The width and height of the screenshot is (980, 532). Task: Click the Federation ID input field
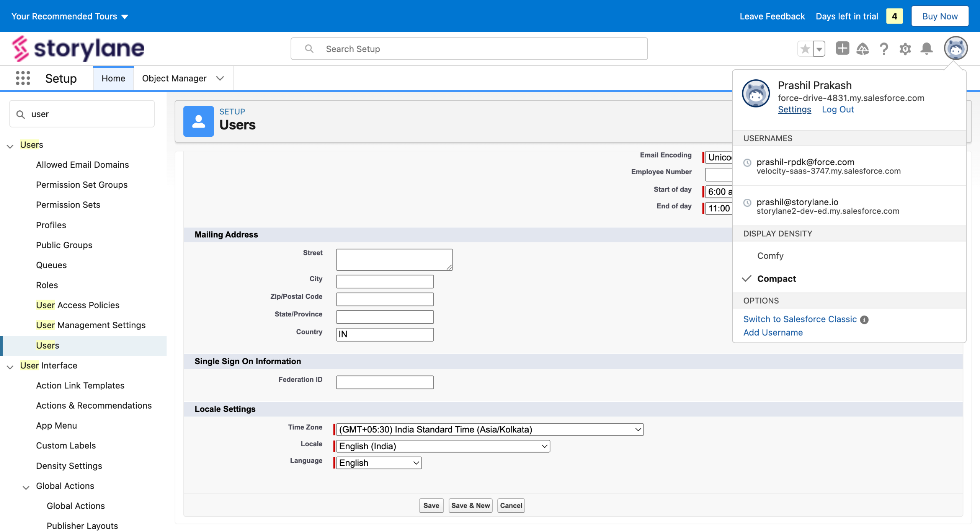point(385,382)
